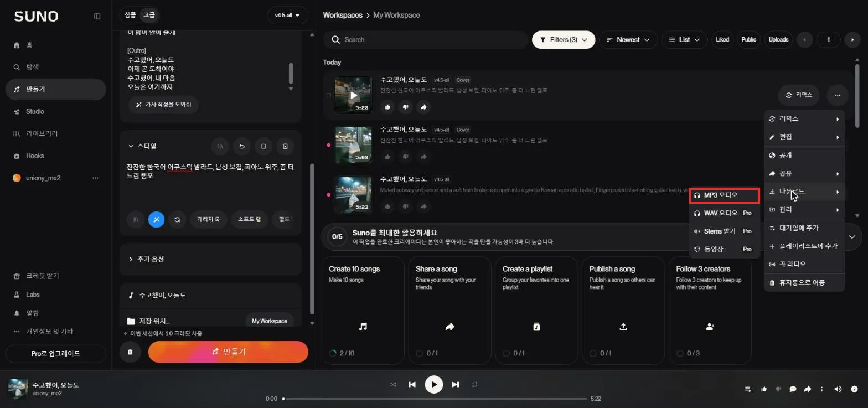Click the Search field in My Workspace
Screen dimensions: 868x408
pyautogui.click(x=425, y=40)
